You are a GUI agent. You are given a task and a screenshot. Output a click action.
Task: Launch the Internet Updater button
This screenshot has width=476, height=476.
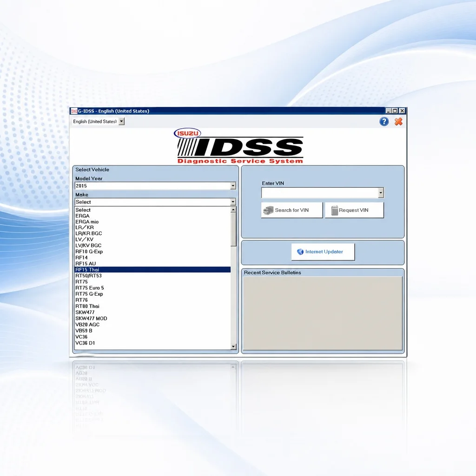323,251
